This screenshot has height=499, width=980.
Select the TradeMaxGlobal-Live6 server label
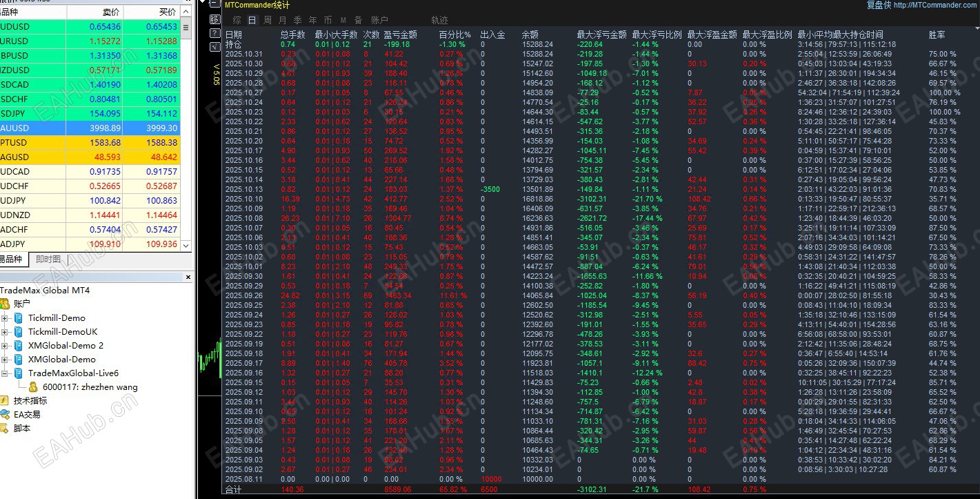73,373
